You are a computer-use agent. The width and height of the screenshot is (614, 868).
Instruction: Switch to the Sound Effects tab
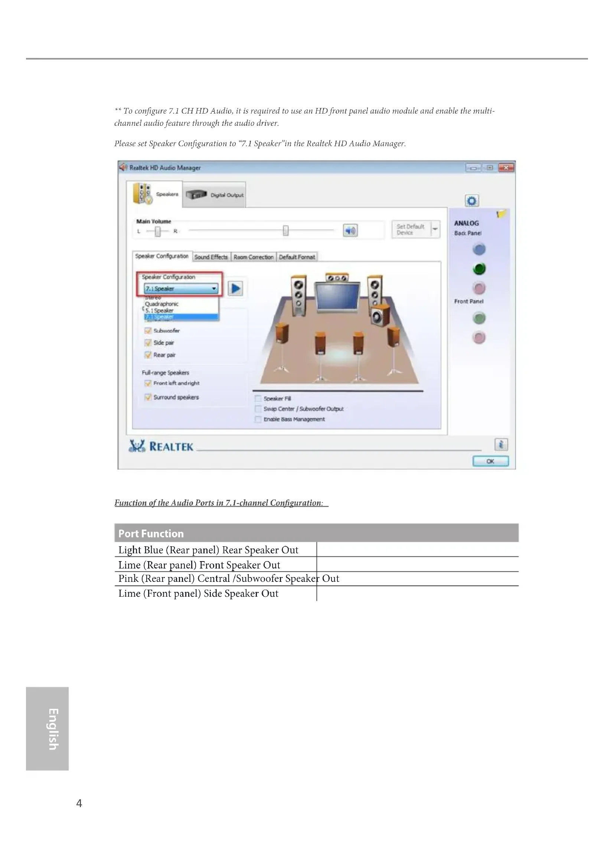[211, 257]
